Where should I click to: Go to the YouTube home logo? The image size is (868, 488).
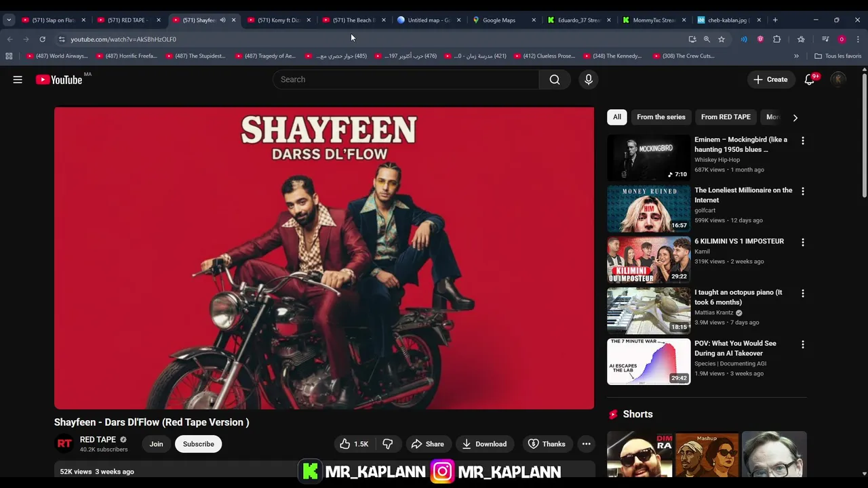point(60,79)
